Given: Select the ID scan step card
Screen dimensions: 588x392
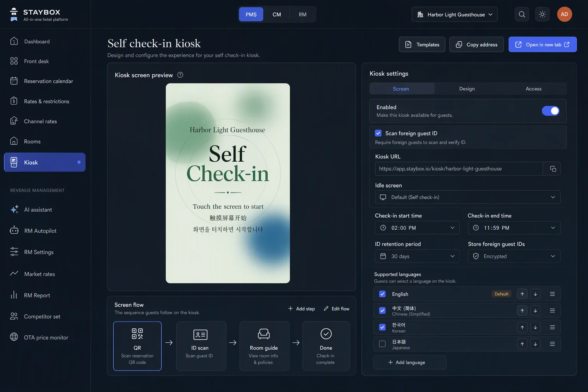Looking at the screenshot, I should click(x=201, y=346).
